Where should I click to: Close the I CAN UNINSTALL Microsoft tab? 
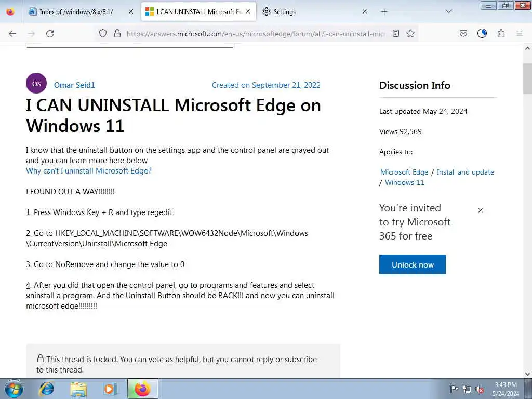pyautogui.click(x=248, y=11)
